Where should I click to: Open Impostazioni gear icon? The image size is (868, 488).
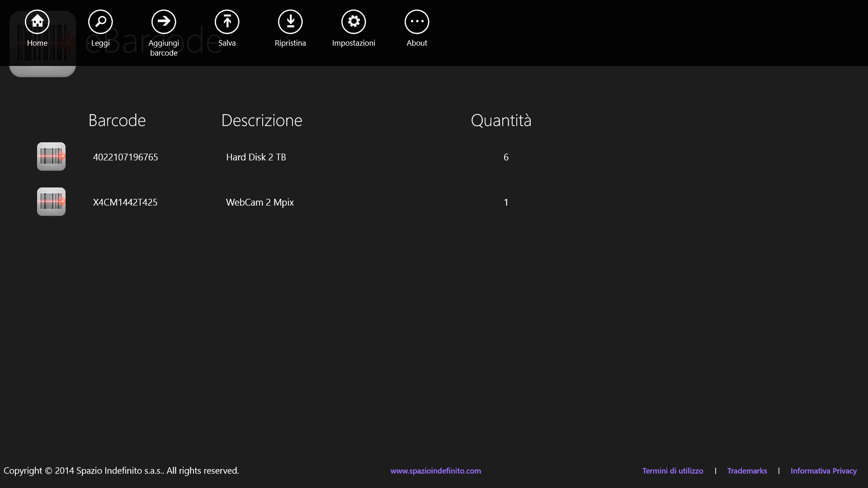(354, 22)
